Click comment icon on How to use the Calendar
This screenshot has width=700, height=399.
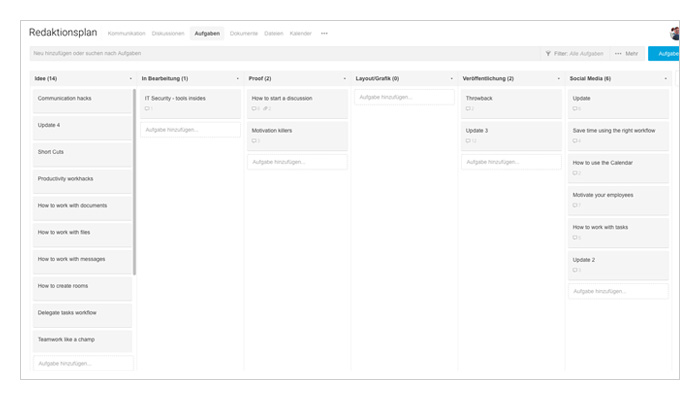575,173
